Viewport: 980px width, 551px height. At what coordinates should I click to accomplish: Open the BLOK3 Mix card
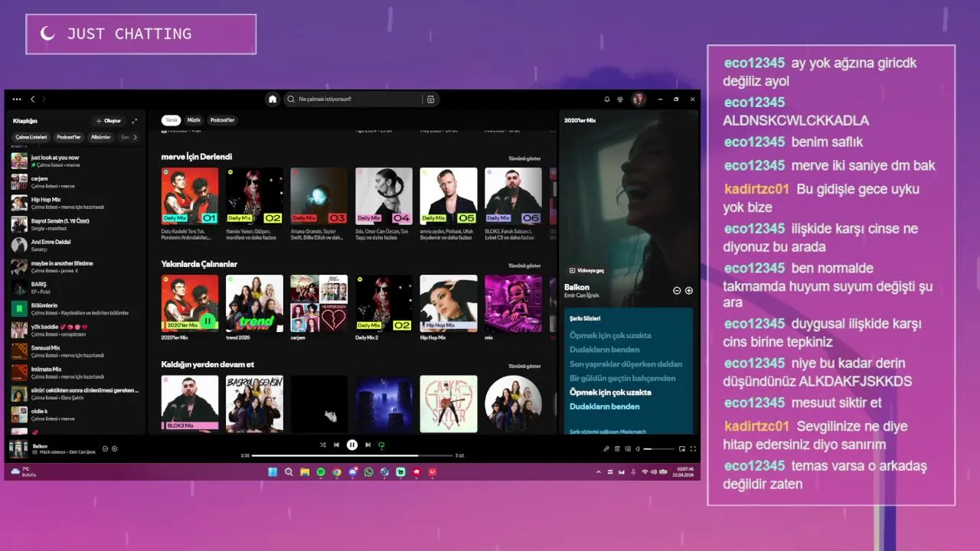(x=190, y=403)
